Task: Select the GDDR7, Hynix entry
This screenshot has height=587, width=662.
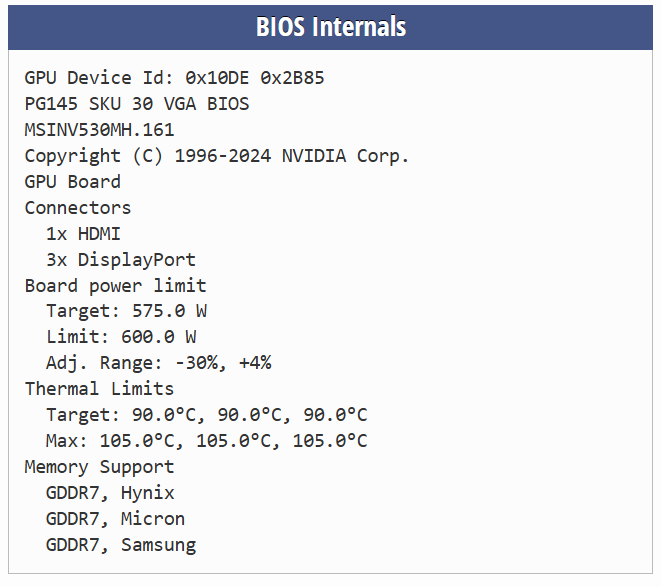Action: (x=110, y=493)
